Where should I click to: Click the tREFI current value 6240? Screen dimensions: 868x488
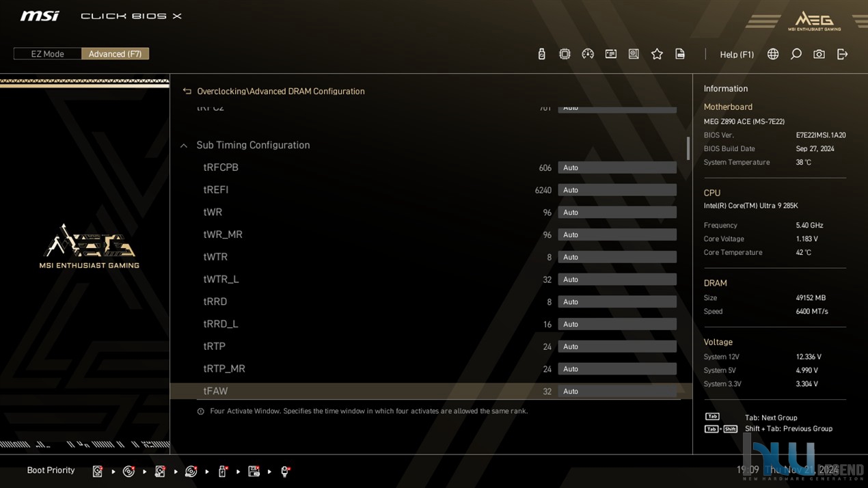(543, 190)
